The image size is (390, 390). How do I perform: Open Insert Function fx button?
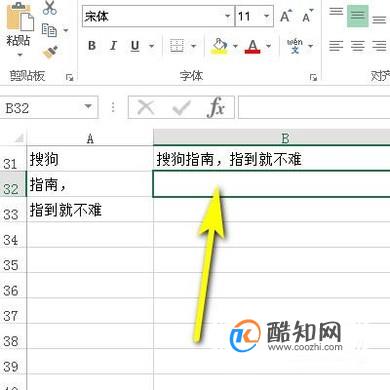click(216, 107)
